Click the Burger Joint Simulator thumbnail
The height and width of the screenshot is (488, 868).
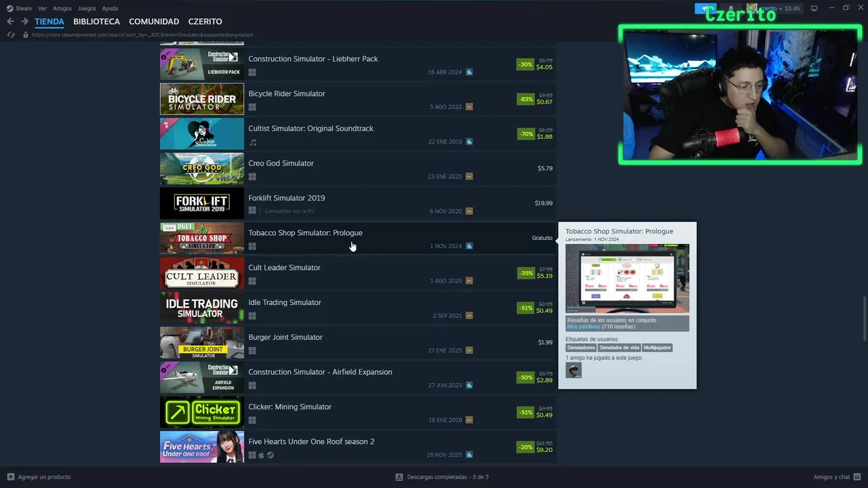[x=202, y=343]
